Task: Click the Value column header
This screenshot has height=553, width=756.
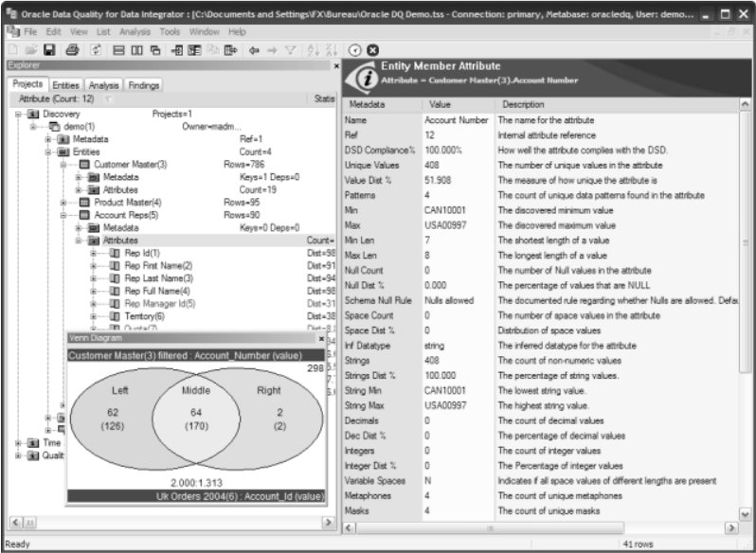Action: tap(459, 104)
